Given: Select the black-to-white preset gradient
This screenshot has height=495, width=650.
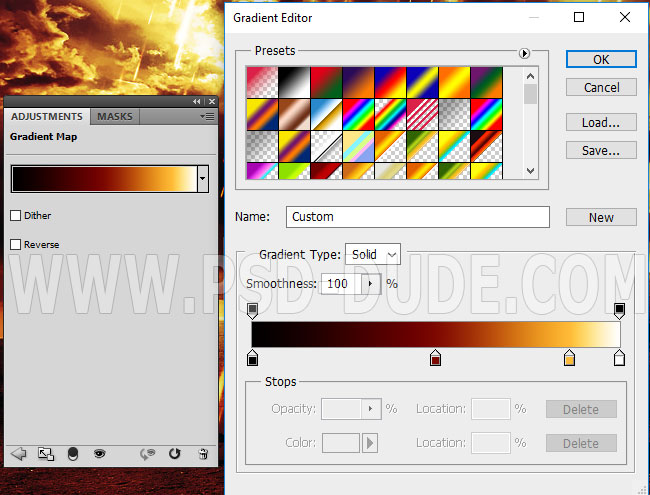Looking at the screenshot, I should (294, 82).
